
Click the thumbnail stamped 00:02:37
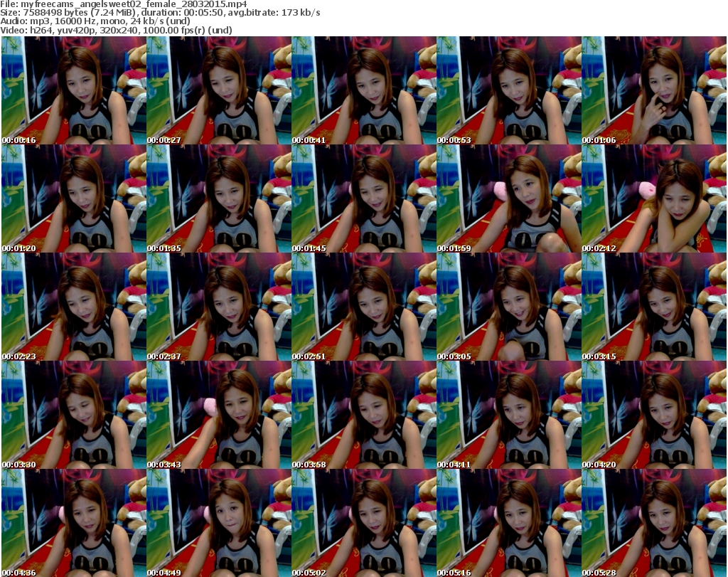(x=219, y=307)
